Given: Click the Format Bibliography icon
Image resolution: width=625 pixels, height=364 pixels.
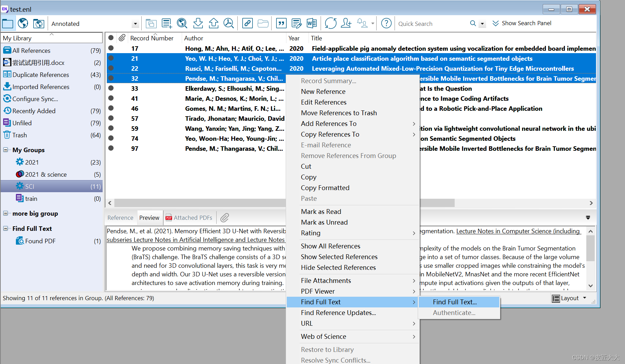Looking at the screenshot, I should pos(296,23).
